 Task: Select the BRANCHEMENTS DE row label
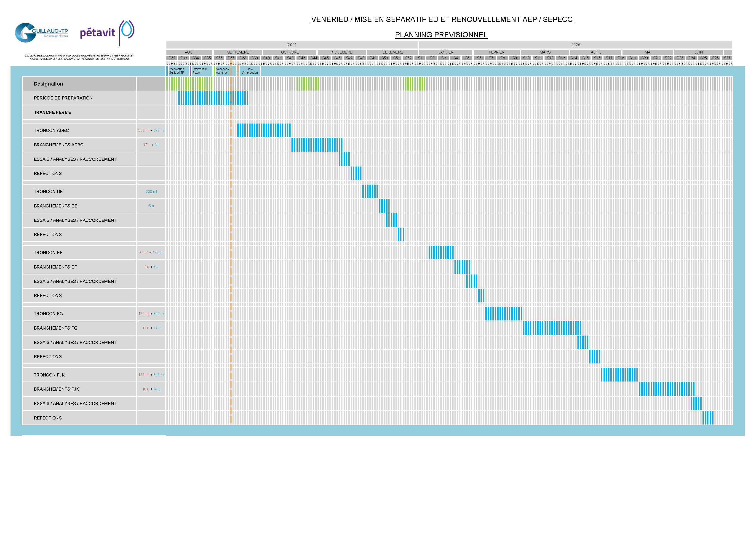[56, 206]
